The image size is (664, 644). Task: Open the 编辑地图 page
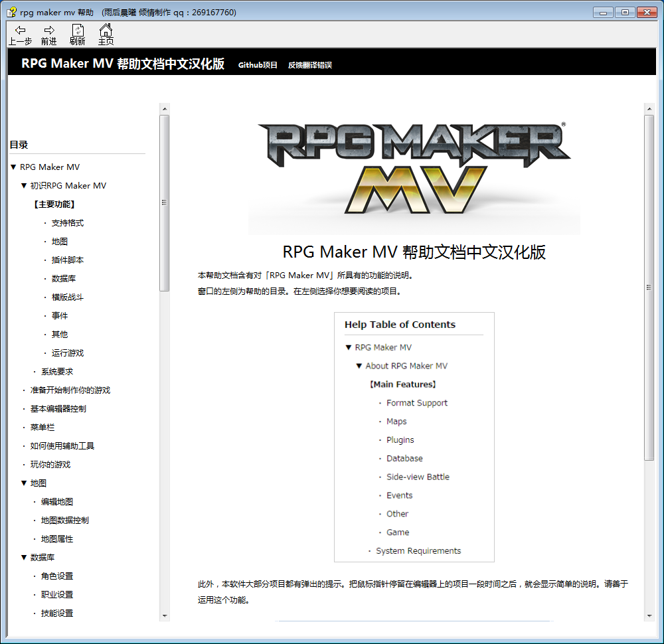click(57, 502)
